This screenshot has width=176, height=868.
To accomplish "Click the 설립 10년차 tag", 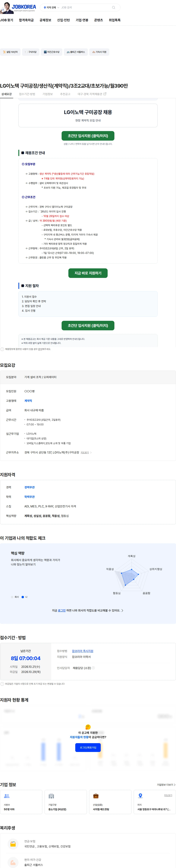I will pyautogui.click(x=10, y=52).
